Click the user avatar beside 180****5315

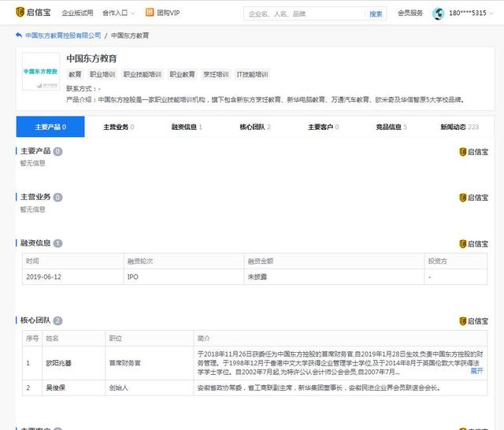tap(439, 13)
